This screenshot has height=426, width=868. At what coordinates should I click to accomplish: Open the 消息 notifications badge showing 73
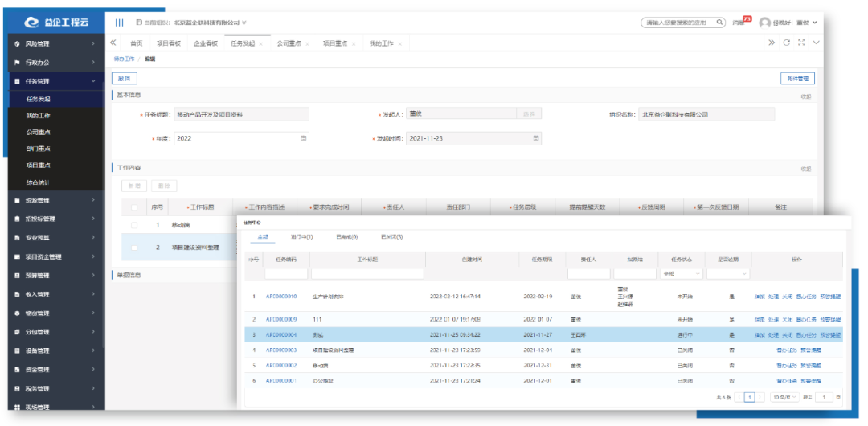(x=743, y=23)
